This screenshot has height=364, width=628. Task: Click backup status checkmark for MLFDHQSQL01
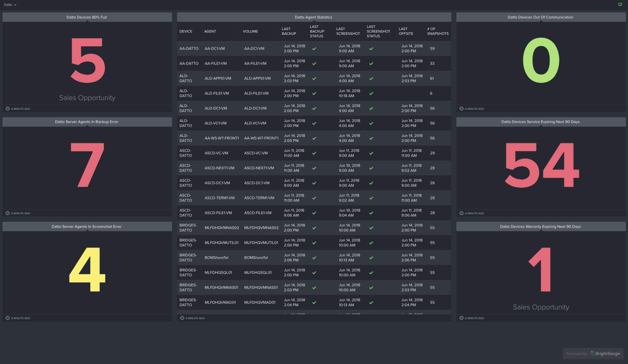(314, 273)
